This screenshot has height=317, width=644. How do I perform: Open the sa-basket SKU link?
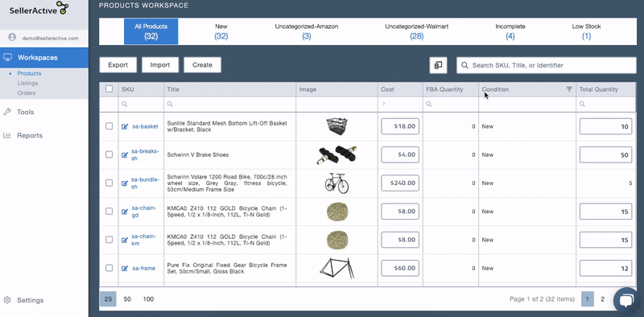coord(145,126)
